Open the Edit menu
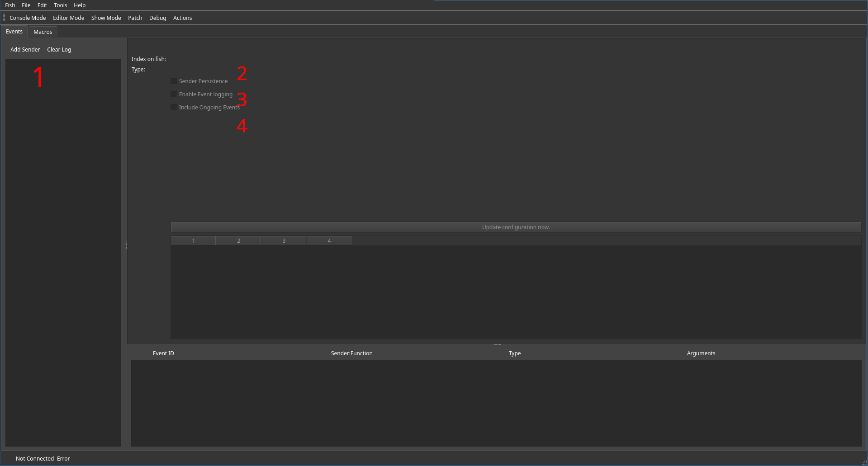The width and height of the screenshot is (868, 466). 42,5
